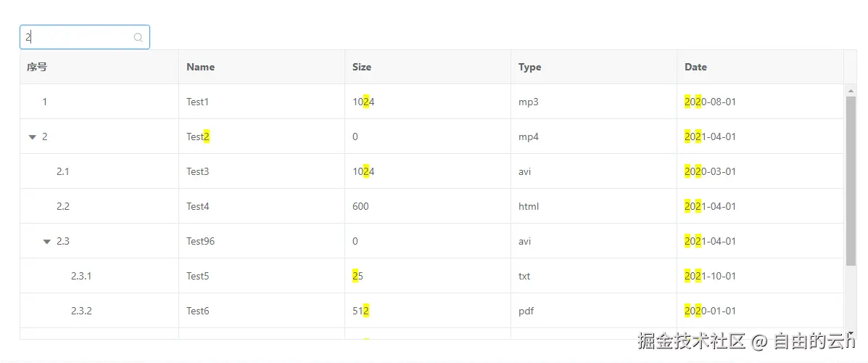Click the mp4 type cell

(x=529, y=137)
